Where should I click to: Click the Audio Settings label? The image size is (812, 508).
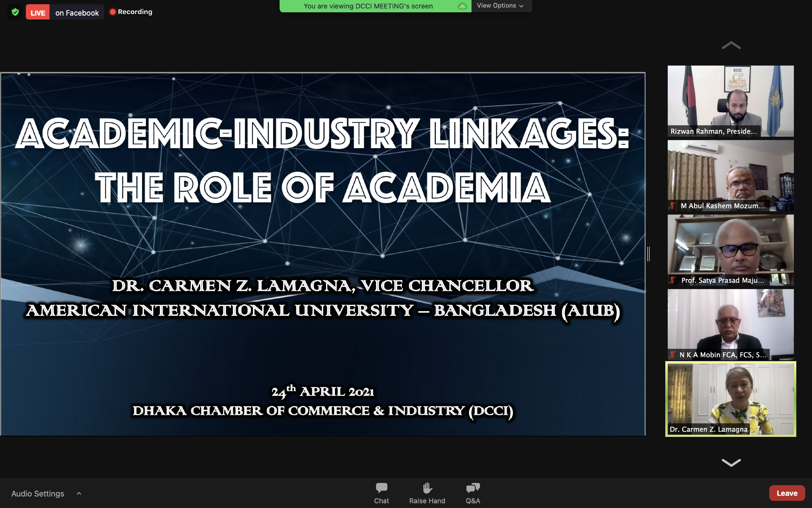[38, 494]
